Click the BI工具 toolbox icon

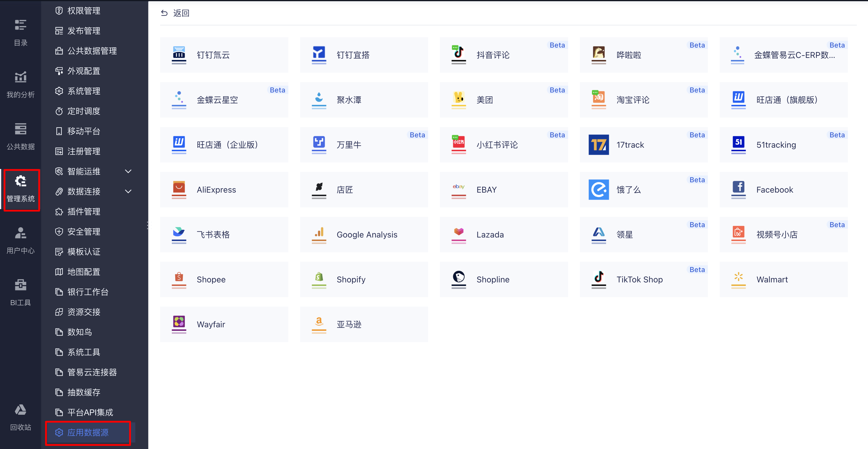tap(21, 285)
